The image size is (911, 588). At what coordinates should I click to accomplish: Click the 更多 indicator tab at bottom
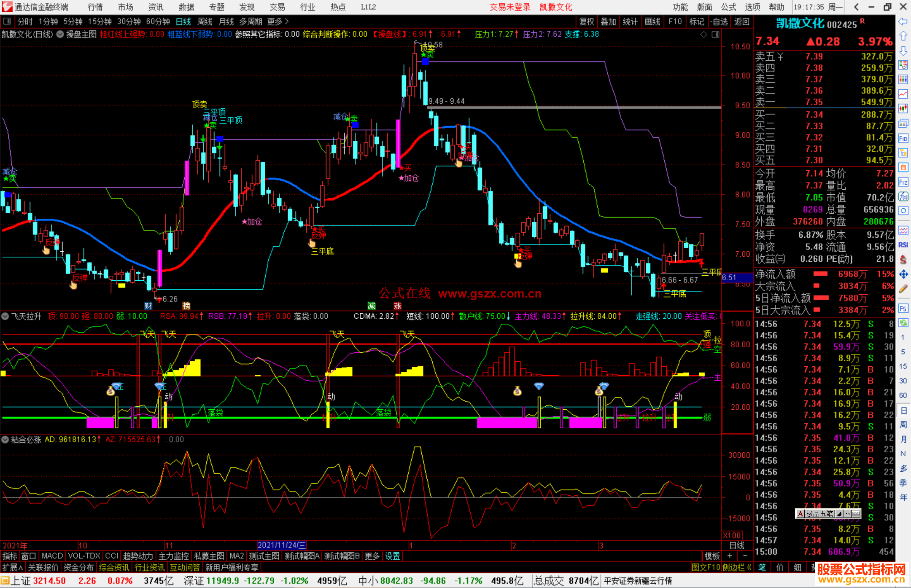coord(372,556)
